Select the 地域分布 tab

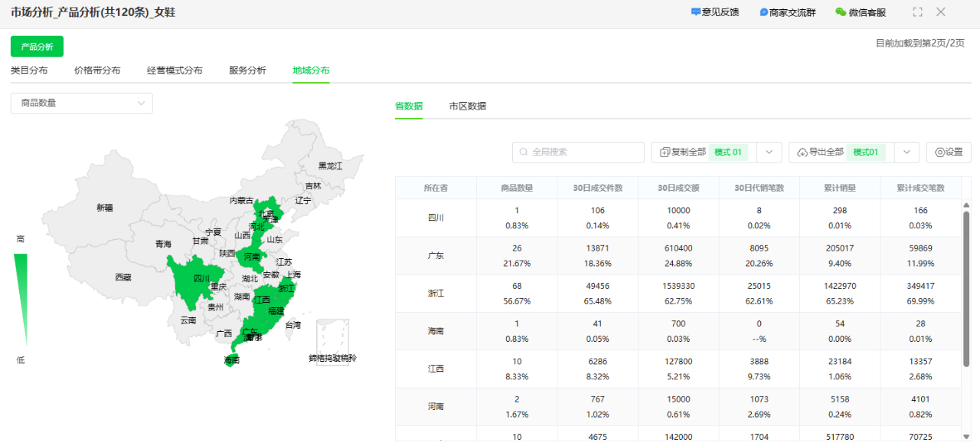click(311, 71)
